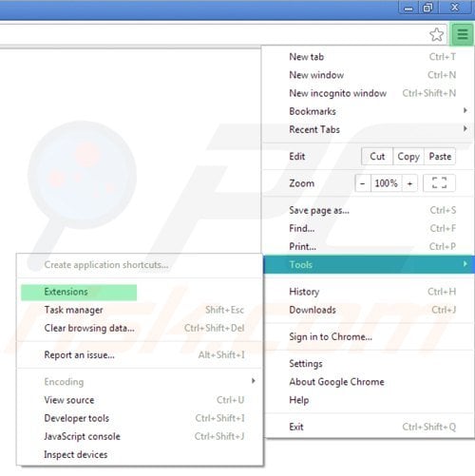The image size is (475, 476).
Task: Click the Help menu item
Action: tap(370, 400)
